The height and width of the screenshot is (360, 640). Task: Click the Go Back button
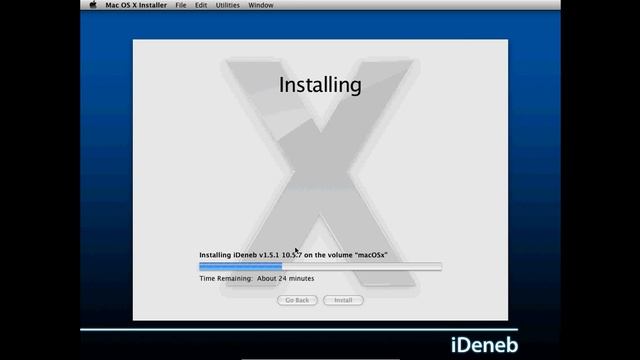(x=297, y=300)
